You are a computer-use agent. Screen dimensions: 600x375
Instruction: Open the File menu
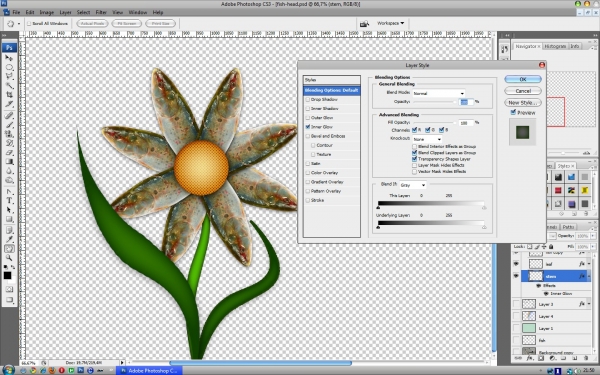point(16,12)
